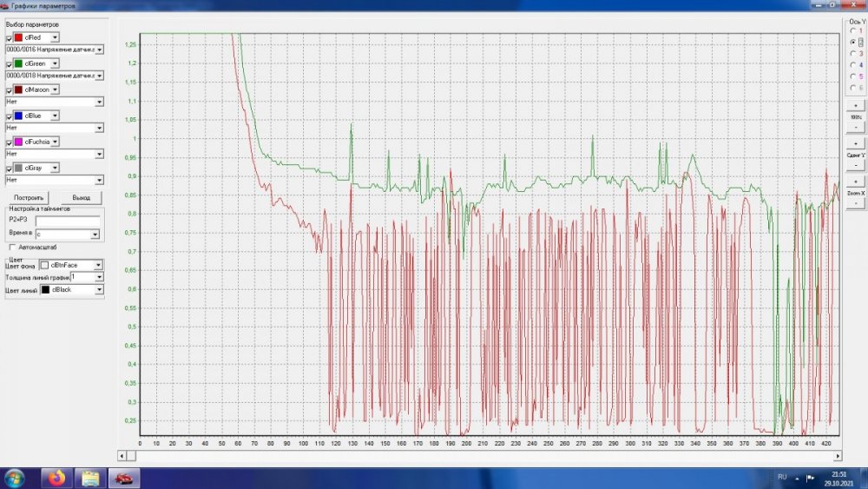Toggle the clGray parameter checkbox
Viewport: 868px width, 489px height.
tap(9, 169)
